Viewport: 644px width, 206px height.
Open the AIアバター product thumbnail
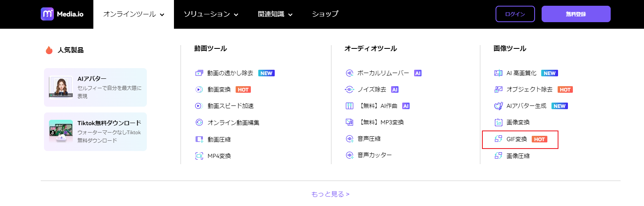point(61,87)
